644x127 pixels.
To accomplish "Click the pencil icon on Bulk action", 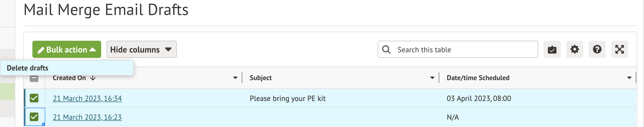I will pyautogui.click(x=41, y=50).
